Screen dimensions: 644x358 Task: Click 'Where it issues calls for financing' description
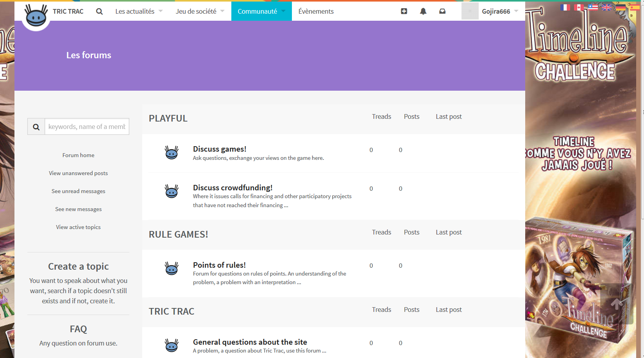coord(272,200)
